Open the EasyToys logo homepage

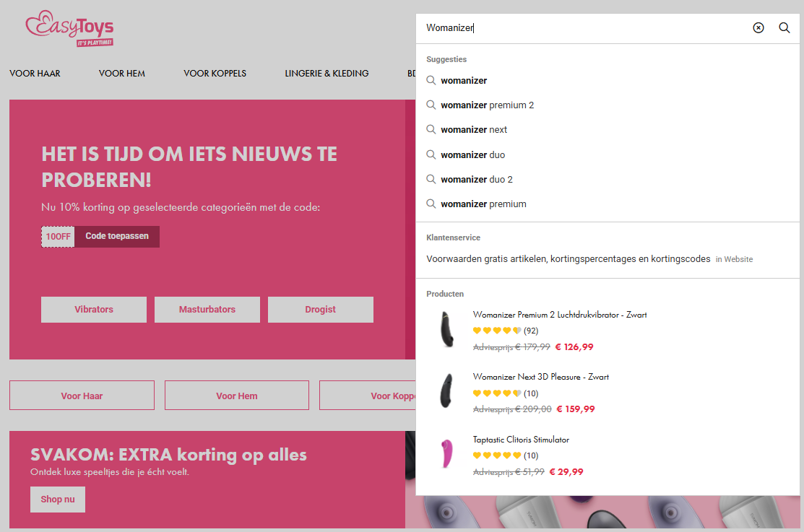tap(70, 29)
